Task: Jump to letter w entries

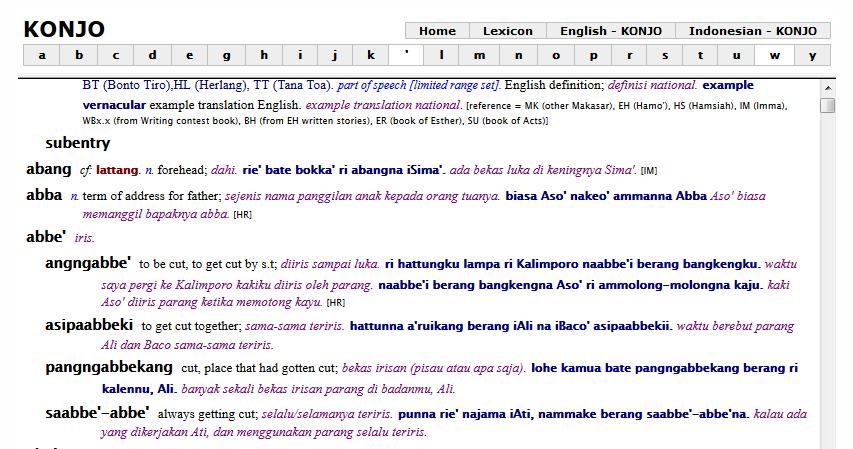Action: click(x=775, y=56)
